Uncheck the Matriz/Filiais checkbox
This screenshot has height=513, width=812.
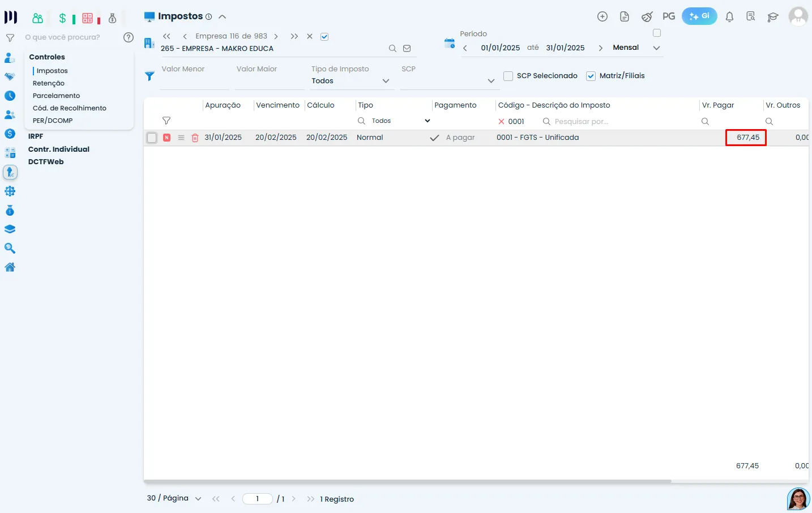[x=591, y=76]
